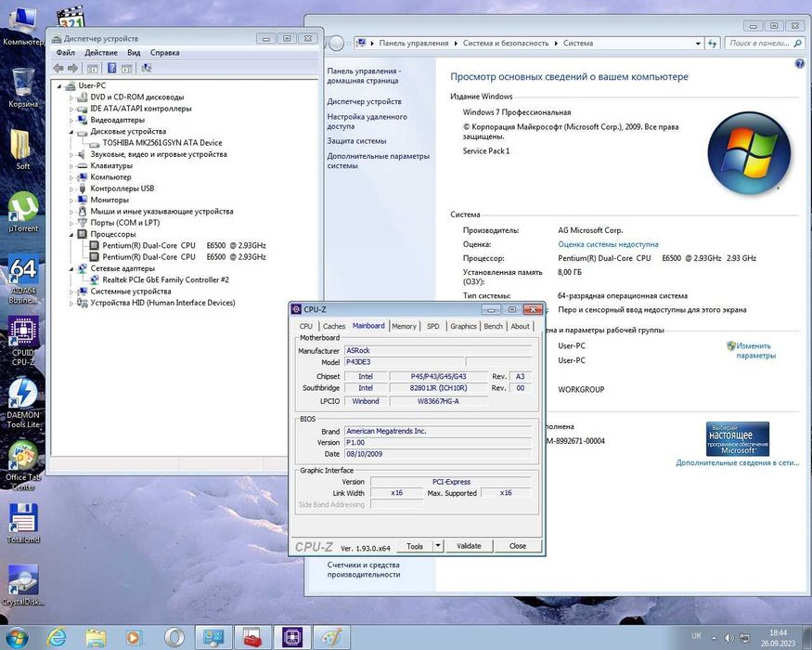Switch to the Bench tab in CPU-Z

click(493, 326)
